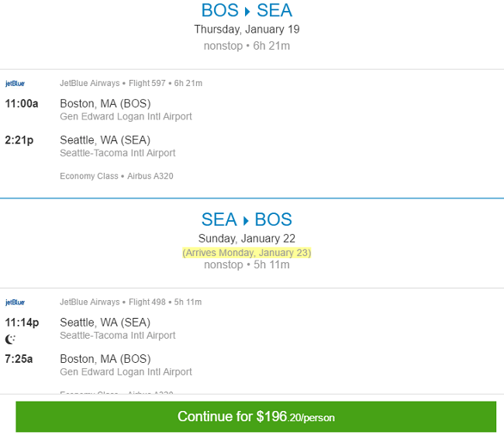Screen dimensions: 504x435
Task: Click the 11:00a departure time
Action: (x=22, y=104)
